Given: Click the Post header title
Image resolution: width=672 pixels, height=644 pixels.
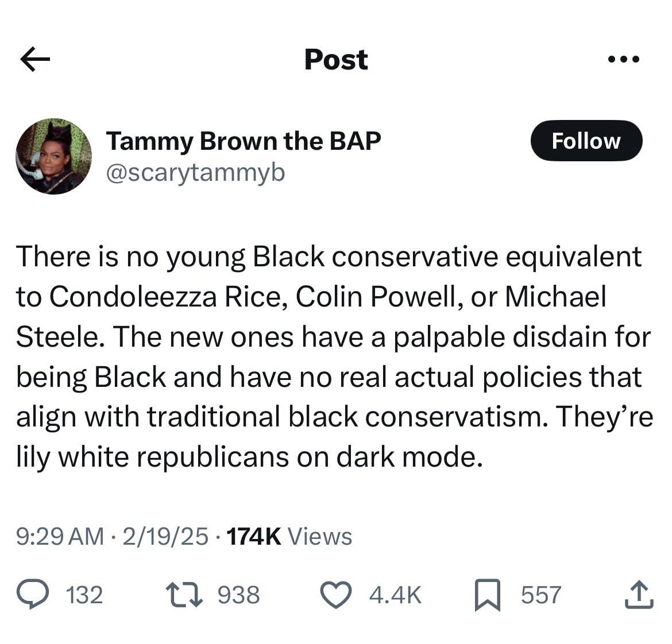Looking at the screenshot, I should pos(336,59).
